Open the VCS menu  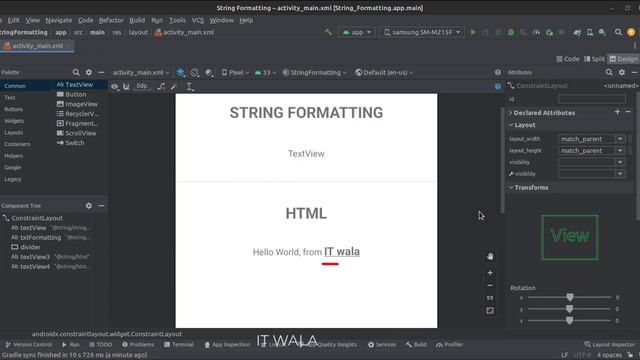198,20
